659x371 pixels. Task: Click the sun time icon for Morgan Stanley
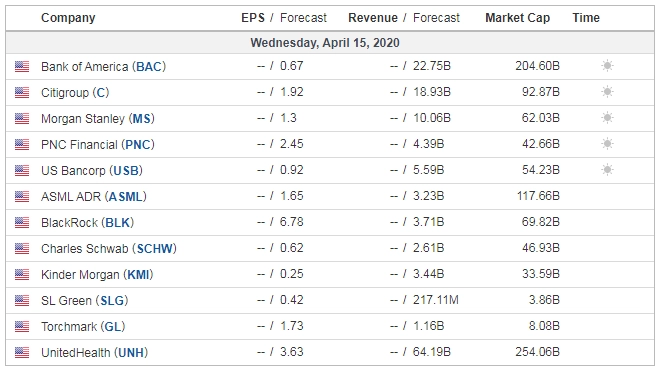(607, 118)
